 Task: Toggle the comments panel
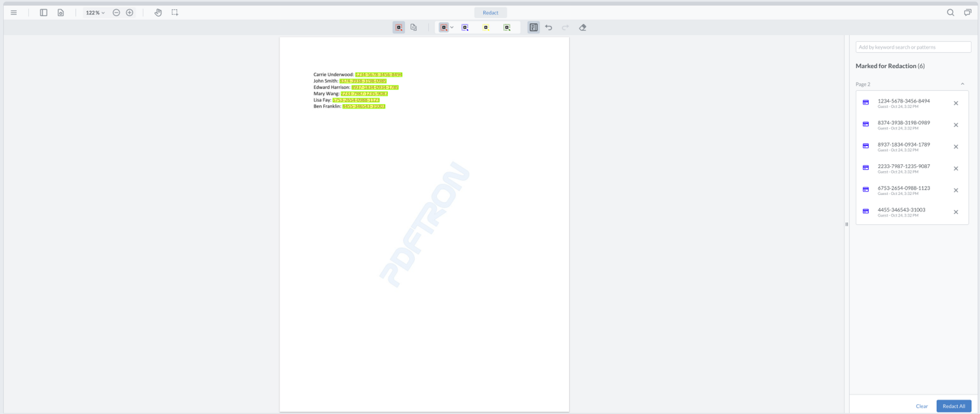(967, 13)
